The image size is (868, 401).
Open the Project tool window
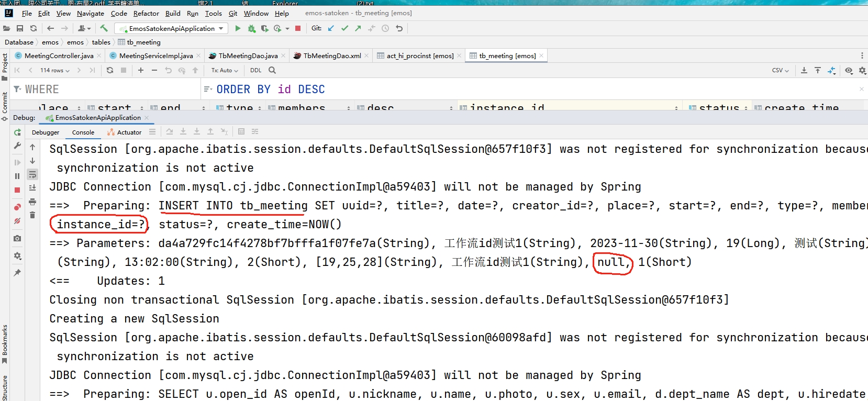click(x=5, y=66)
